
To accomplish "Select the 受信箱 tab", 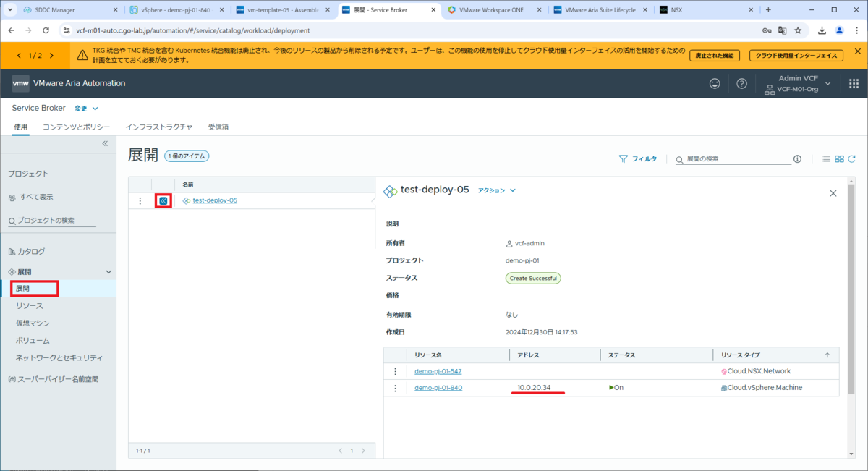I will 218,127.
